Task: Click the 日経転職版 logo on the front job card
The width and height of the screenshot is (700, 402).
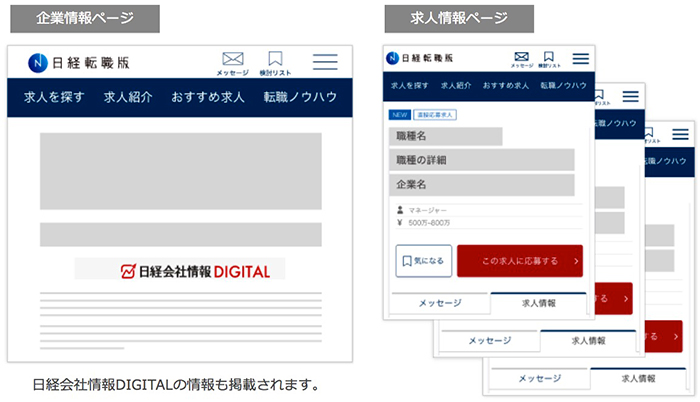Action: click(419, 58)
